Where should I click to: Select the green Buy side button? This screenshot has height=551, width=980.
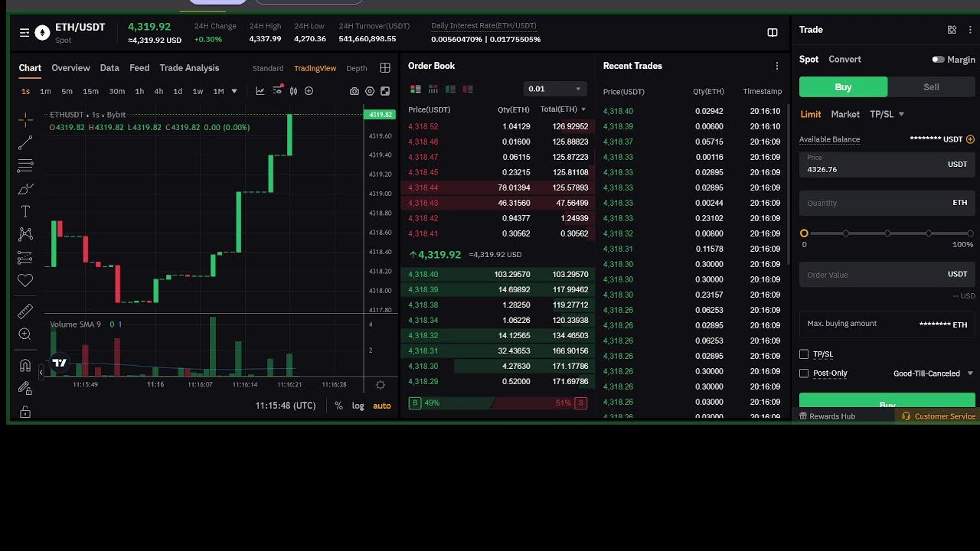[843, 87]
